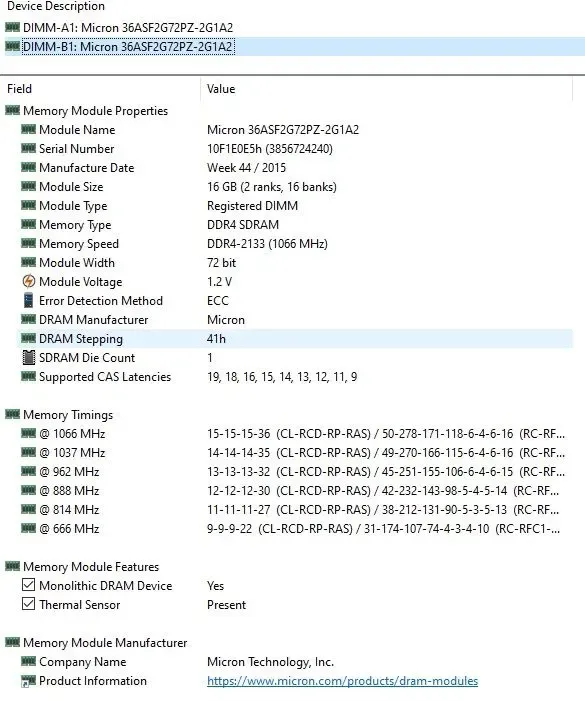
Task: Click the Memory Module Features group header
Action: coord(91,566)
